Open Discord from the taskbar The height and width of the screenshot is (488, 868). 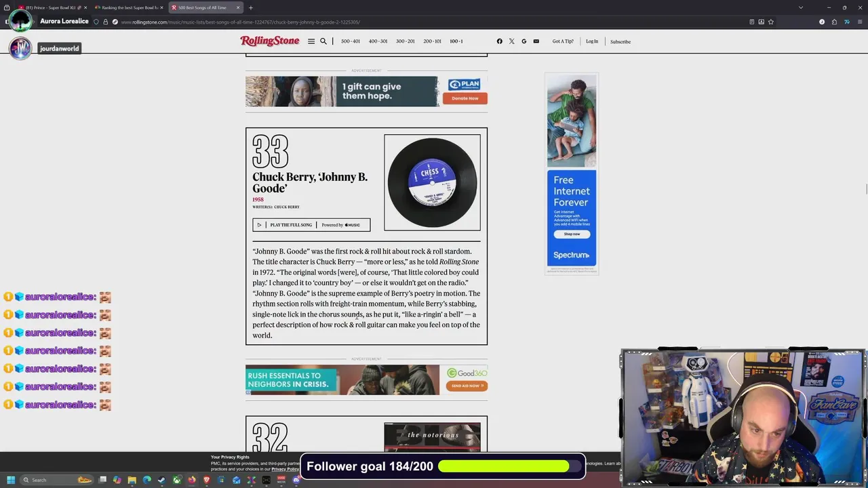click(x=296, y=480)
